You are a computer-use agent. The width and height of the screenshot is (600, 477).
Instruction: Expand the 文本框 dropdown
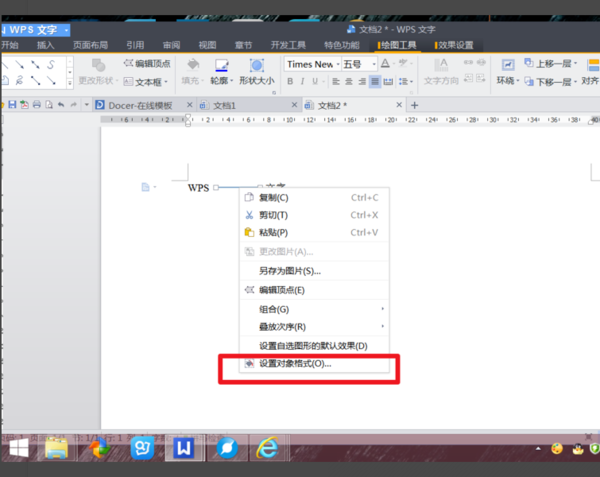click(166, 81)
